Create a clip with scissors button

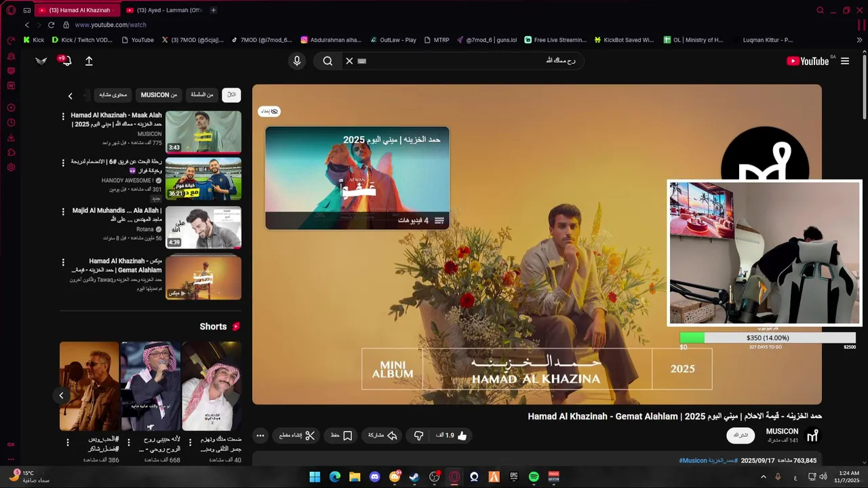click(x=297, y=435)
